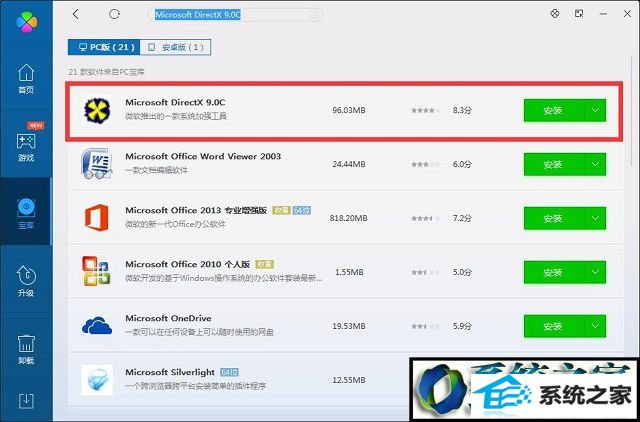Click the Office 2013 orange app icon

click(97, 218)
